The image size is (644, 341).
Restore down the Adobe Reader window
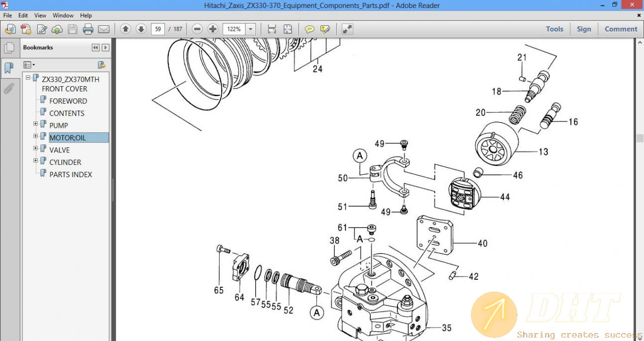(x=615, y=5)
